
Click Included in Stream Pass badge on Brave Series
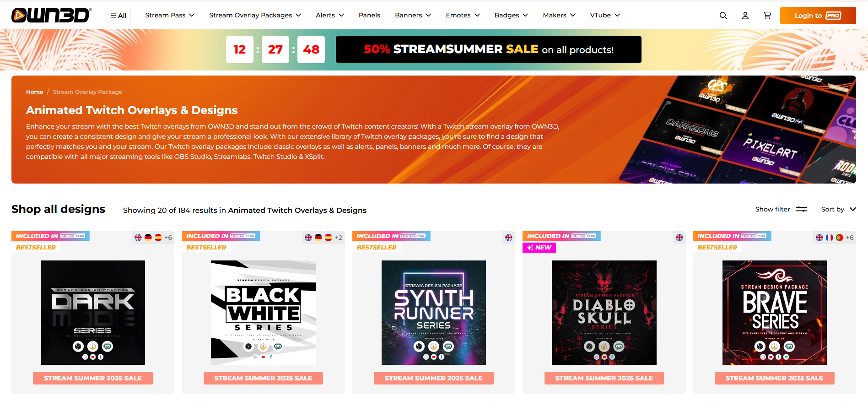point(732,236)
